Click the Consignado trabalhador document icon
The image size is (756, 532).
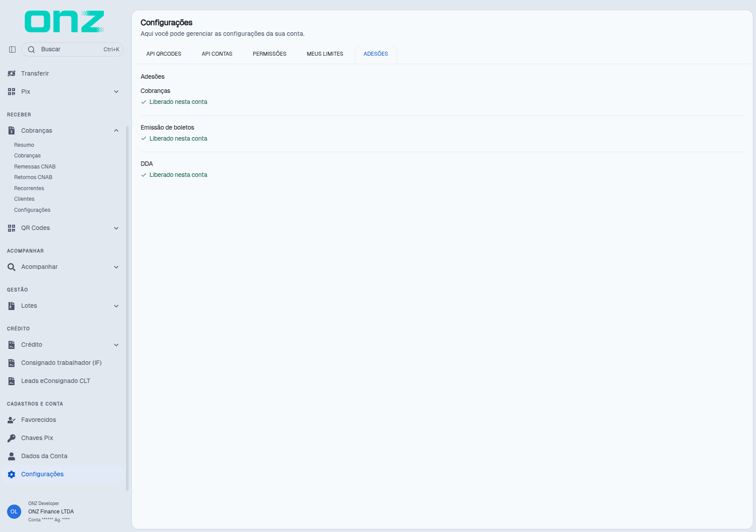pos(11,363)
